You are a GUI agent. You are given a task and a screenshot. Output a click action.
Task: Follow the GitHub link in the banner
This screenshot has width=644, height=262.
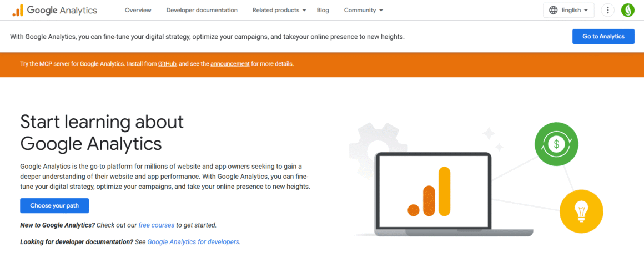(x=167, y=64)
